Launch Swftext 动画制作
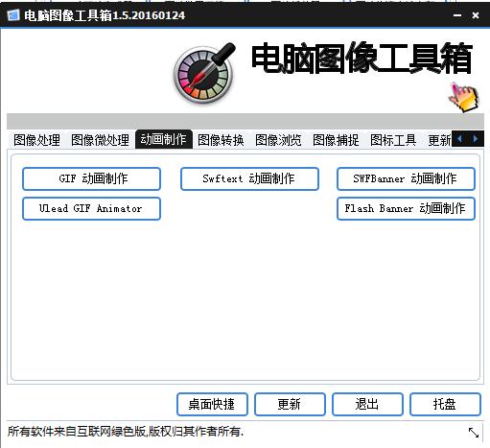 click(249, 178)
